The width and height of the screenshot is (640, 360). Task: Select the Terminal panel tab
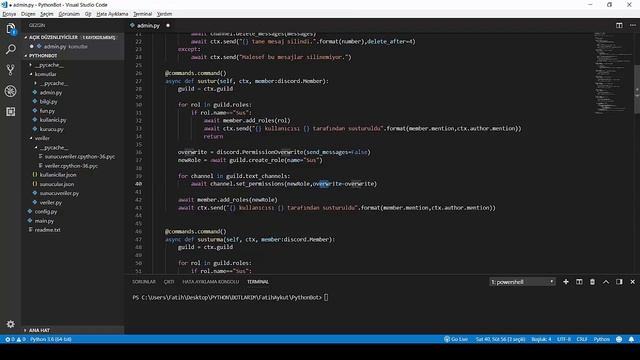click(x=258, y=282)
